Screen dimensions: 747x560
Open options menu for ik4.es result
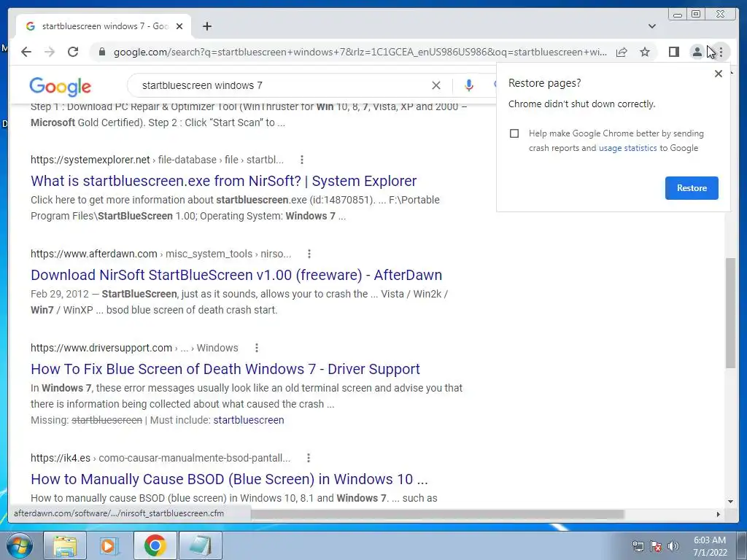coord(309,458)
